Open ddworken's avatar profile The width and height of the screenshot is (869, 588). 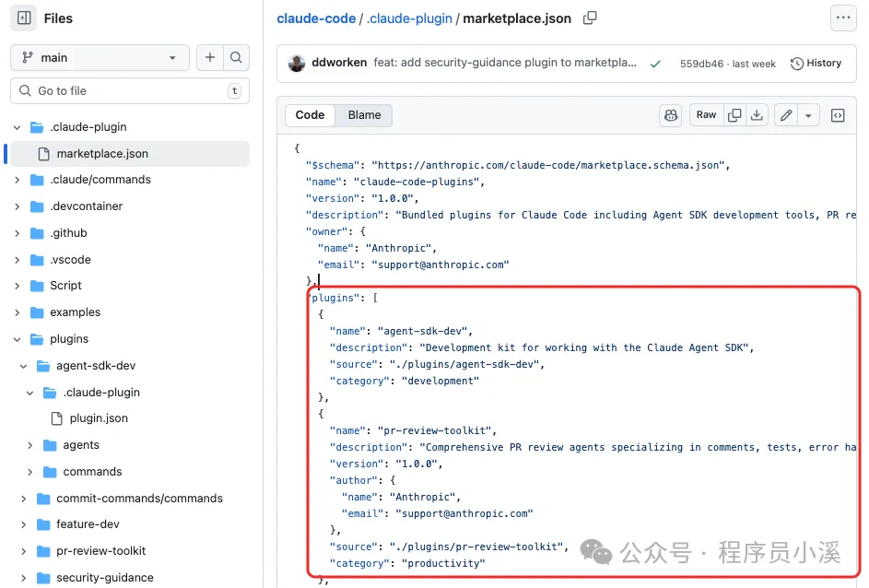pos(297,64)
